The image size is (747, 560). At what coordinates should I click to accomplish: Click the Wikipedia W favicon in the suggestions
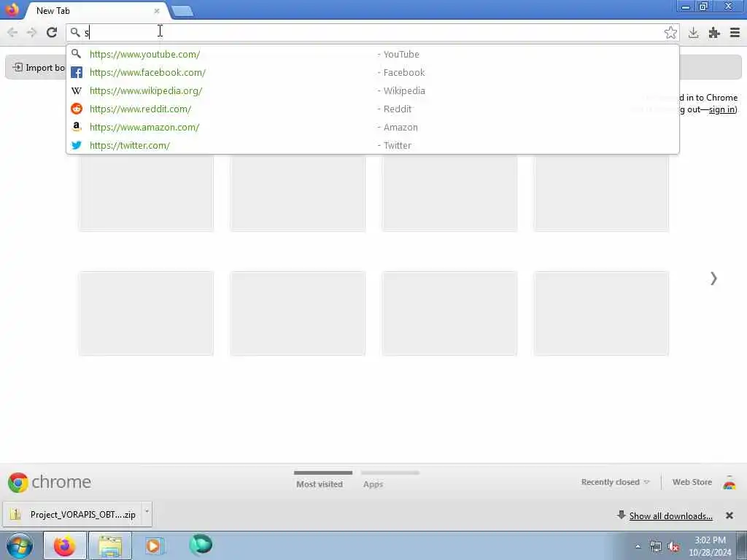(76, 90)
